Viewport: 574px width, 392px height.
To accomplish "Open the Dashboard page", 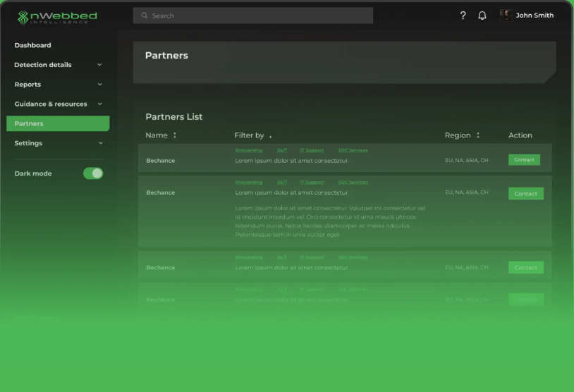I will point(32,45).
